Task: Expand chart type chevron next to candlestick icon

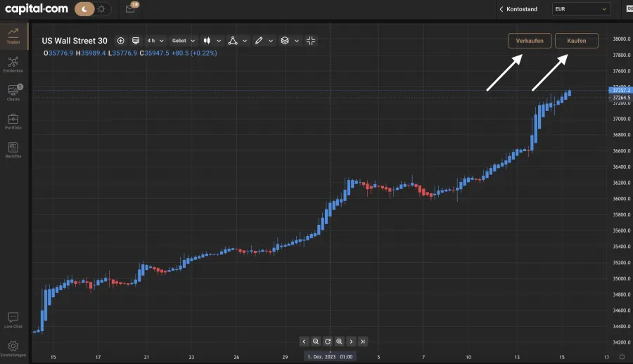Action: click(x=219, y=41)
